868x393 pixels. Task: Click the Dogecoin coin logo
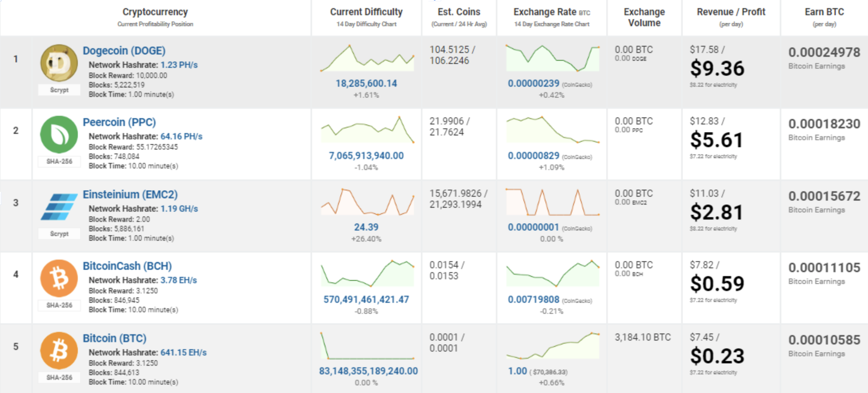[x=59, y=63]
